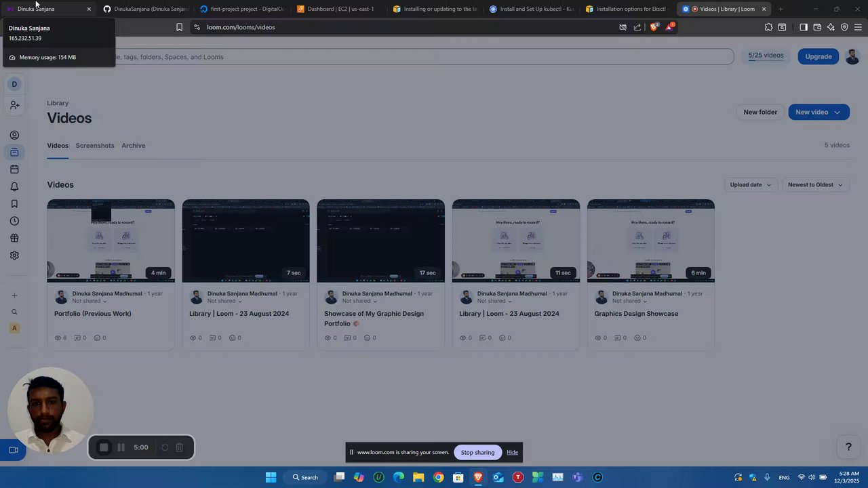Open the help question mark button
Image resolution: width=868 pixels, height=488 pixels.
coord(848,447)
